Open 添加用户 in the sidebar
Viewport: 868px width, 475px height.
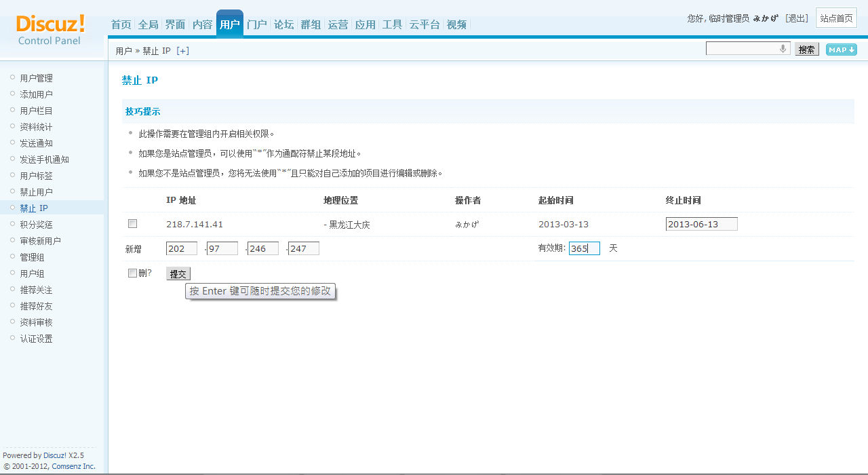(36, 94)
